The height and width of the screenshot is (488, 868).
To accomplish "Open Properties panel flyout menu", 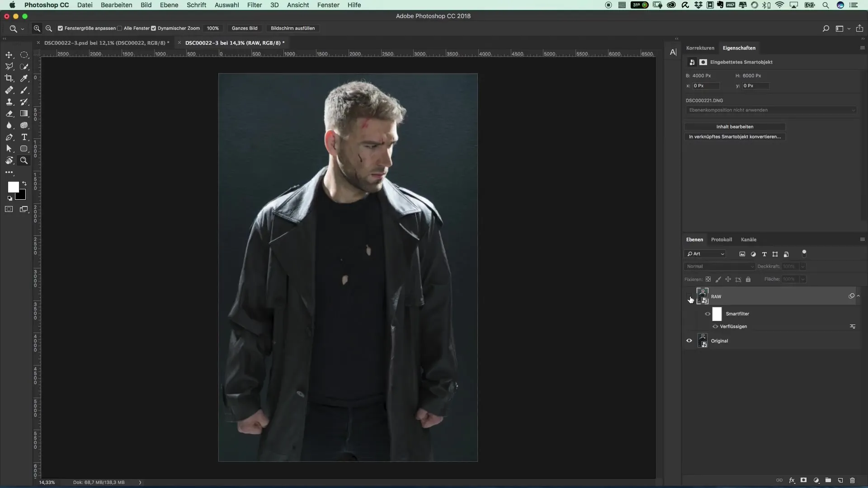I will tap(862, 48).
